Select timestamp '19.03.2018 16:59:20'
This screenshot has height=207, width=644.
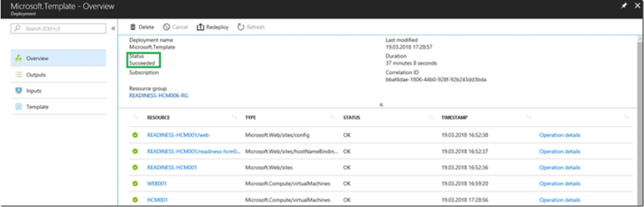pos(465,184)
